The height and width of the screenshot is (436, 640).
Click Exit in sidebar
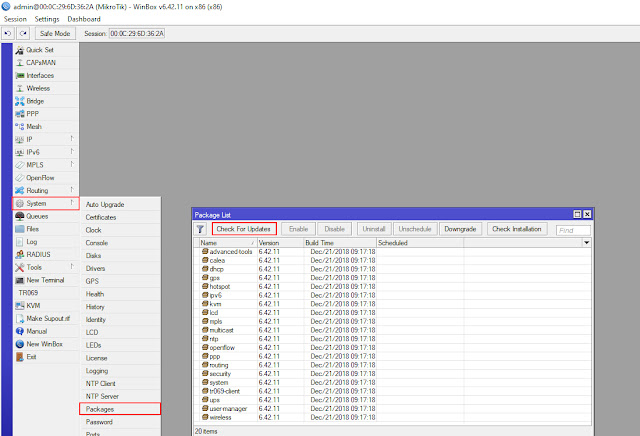point(46,357)
